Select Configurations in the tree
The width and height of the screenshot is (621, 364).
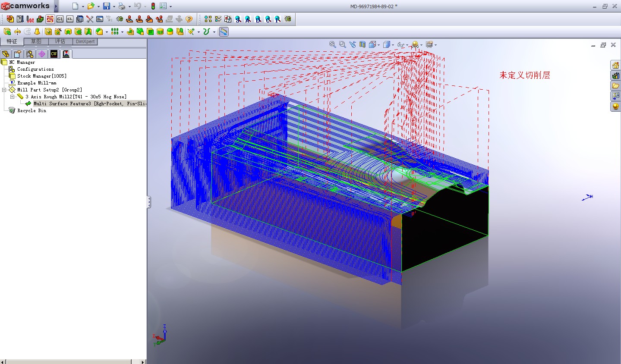(35, 69)
